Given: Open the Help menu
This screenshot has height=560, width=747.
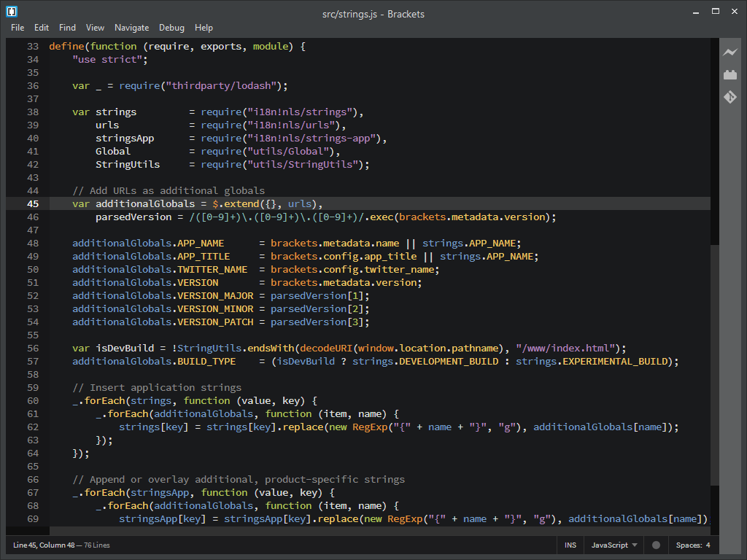Looking at the screenshot, I should pos(204,28).
